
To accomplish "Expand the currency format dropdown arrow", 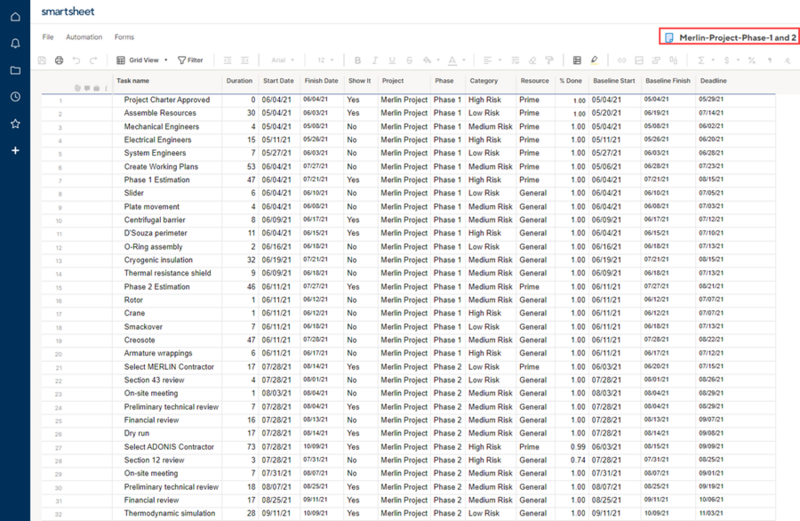I will 738,60.
